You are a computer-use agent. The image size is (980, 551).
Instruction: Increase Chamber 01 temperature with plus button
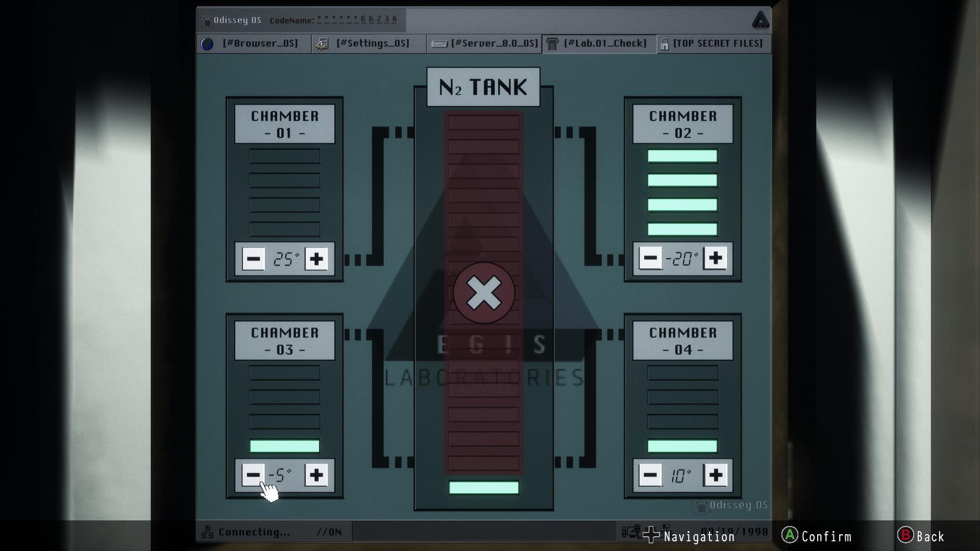316,259
